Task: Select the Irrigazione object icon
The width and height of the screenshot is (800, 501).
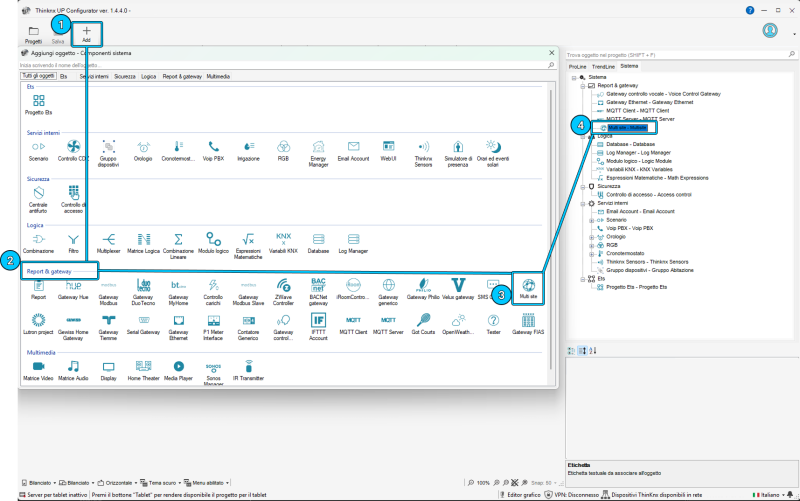Action: point(248,151)
